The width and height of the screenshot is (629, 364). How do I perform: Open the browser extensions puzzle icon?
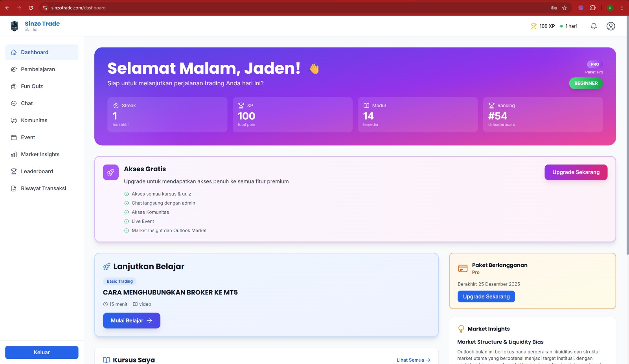click(592, 7)
